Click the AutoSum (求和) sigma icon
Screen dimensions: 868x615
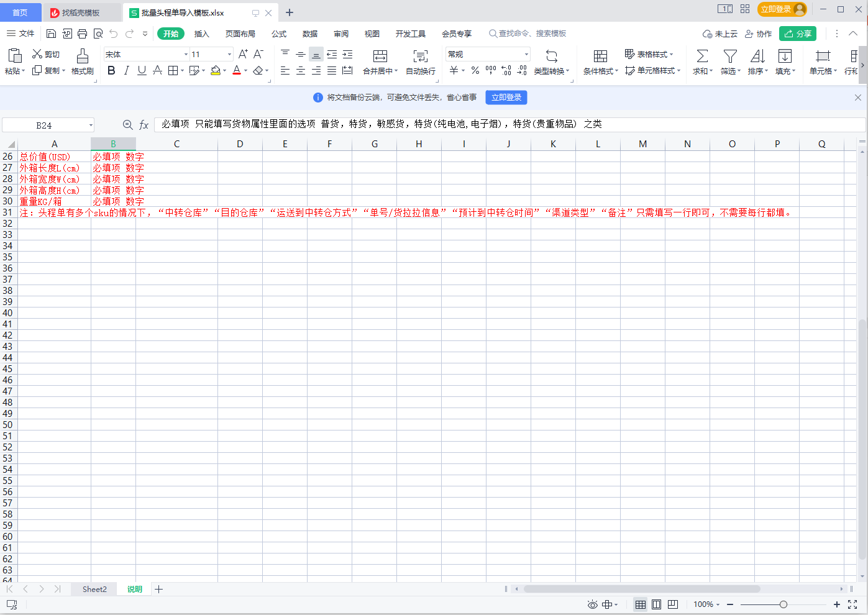pyautogui.click(x=702, y=57)
